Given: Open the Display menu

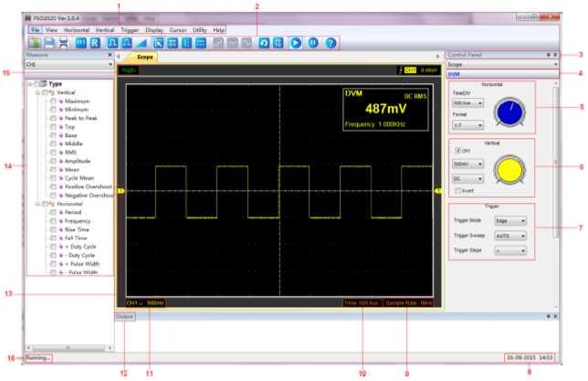Looking at the screenshot, I should [x=154, y=29].
